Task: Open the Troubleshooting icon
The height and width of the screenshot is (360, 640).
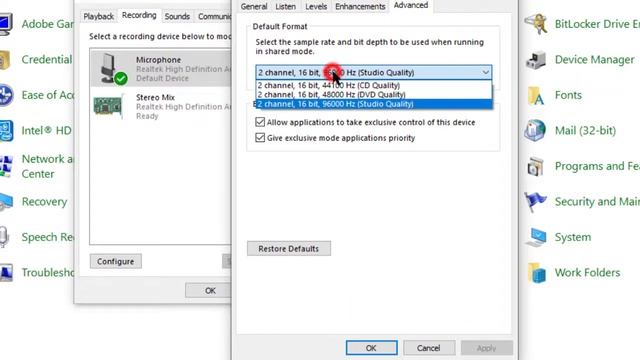Action: click(x=6, y=273)
